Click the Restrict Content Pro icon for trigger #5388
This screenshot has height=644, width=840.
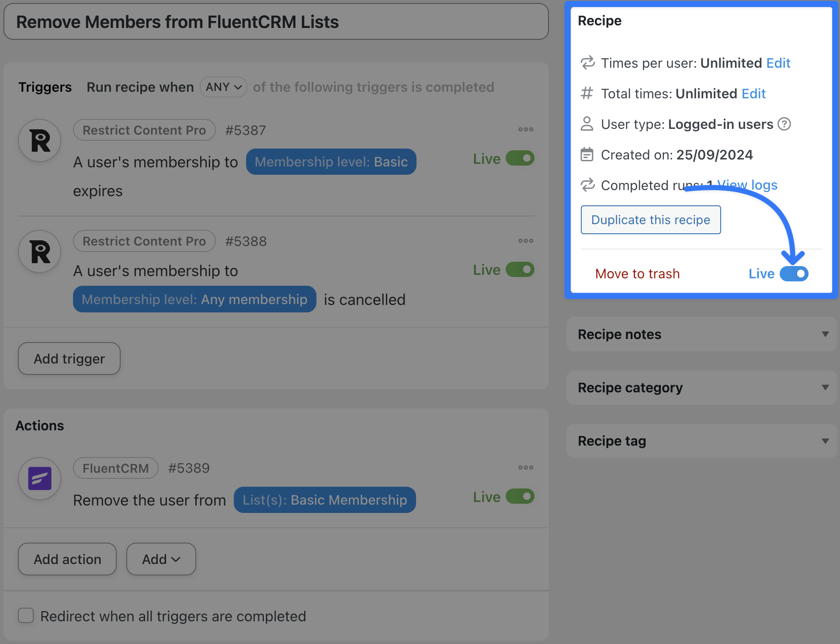coord(40,252)
